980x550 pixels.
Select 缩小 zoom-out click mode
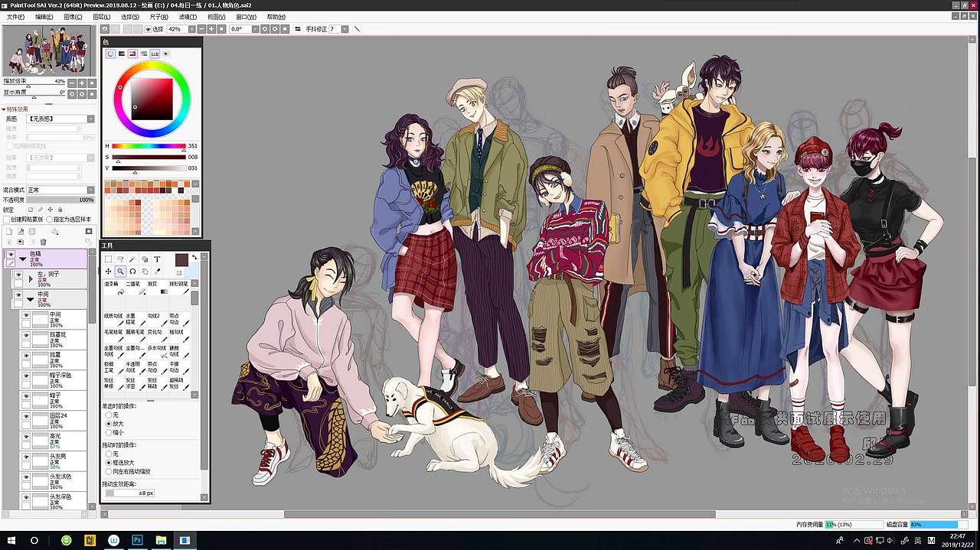pyautogui.click(x=108, y=432)
